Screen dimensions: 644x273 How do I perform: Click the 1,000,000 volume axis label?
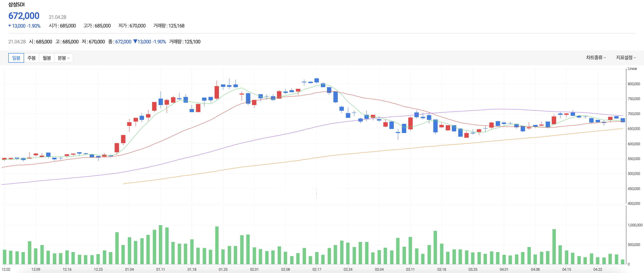click(635, 225)
